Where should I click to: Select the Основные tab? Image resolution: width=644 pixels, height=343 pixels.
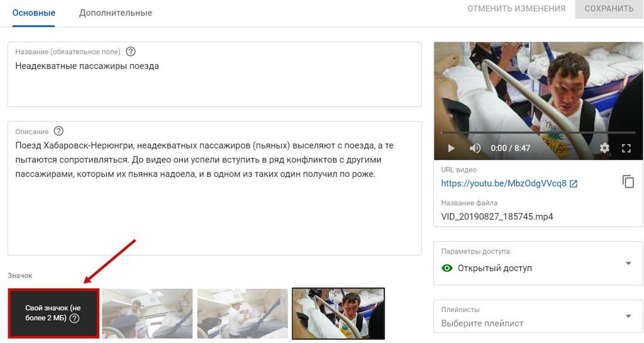[x=34, y=13]
